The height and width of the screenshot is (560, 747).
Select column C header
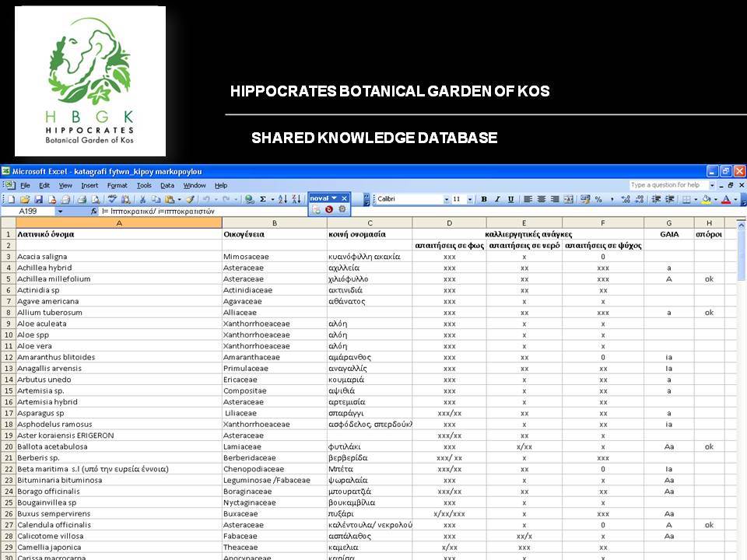(370, 222)
